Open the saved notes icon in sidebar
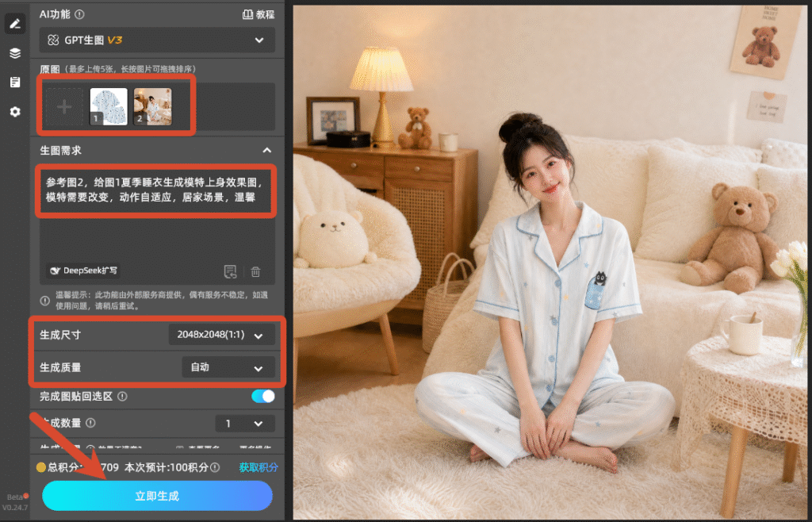This screenshot has height=522, width=812. point(15,83)
